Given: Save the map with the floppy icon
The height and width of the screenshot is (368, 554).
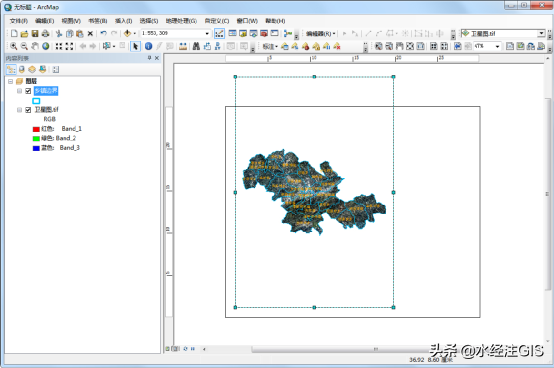Looking at the screenshot, I should pos(35,34).
